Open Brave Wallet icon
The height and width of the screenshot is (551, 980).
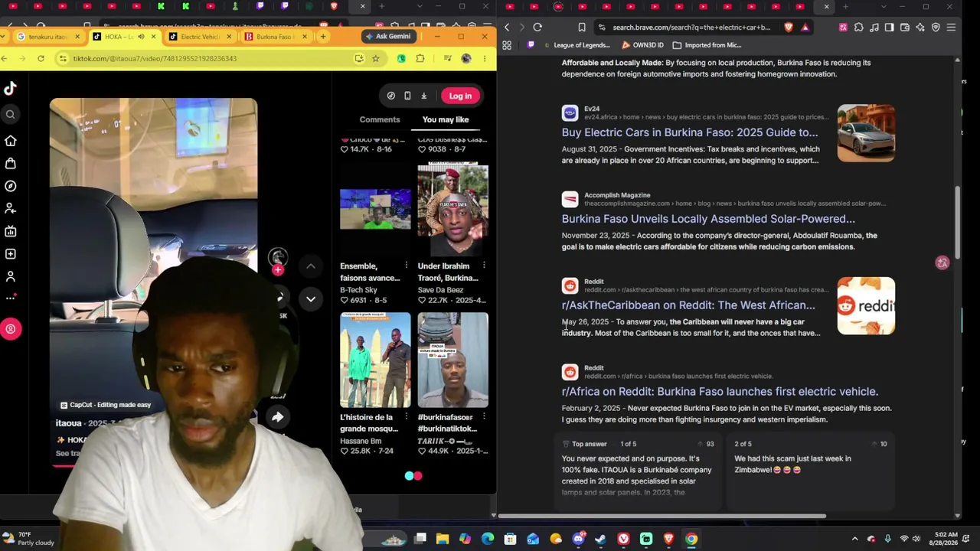904,28
